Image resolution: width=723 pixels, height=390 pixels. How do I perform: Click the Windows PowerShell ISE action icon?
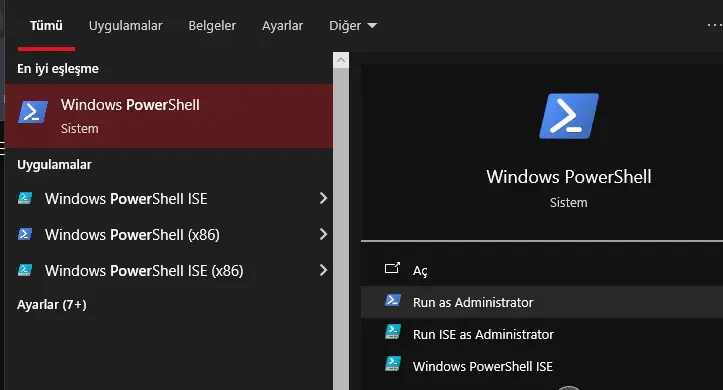point(393,364)
